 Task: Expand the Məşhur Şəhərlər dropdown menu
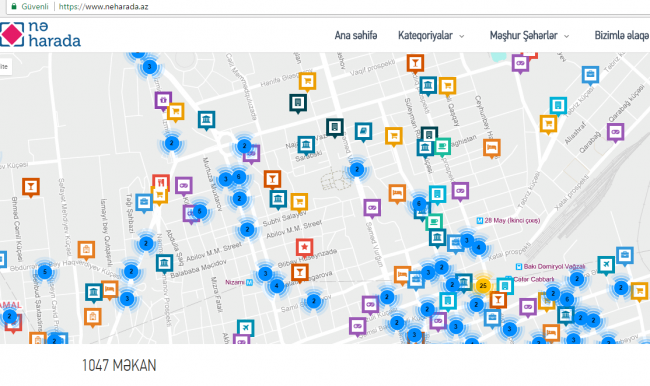(529, 36)
